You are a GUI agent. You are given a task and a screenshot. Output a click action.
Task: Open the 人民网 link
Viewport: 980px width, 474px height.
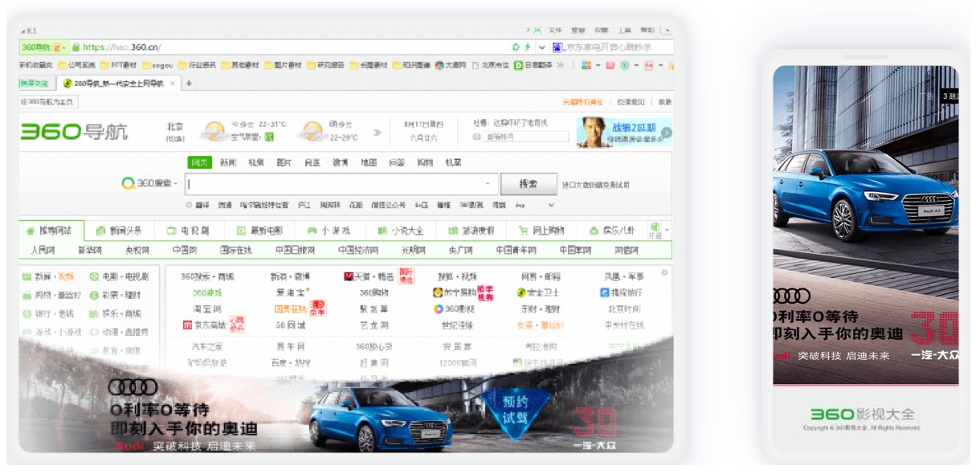point(43,250)
